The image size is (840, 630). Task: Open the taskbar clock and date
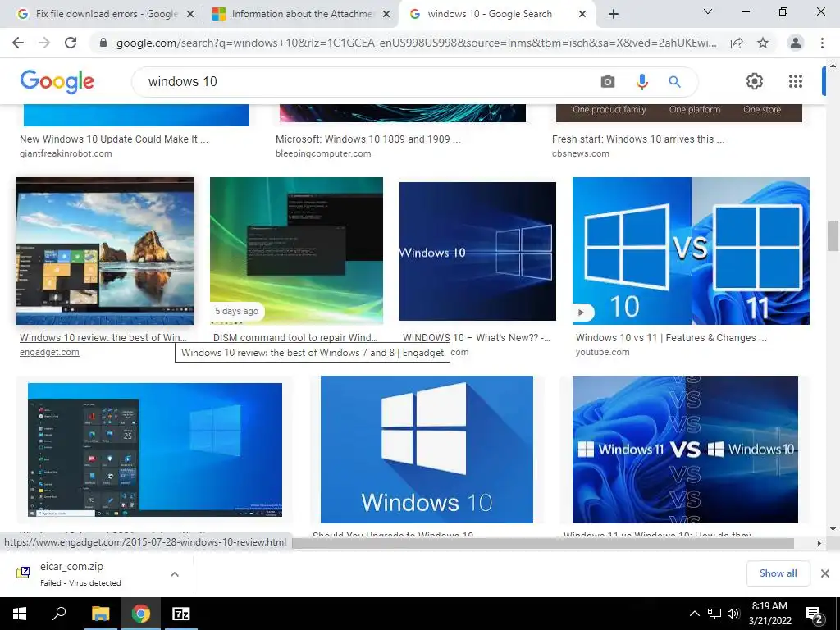[x=769, y=614]
